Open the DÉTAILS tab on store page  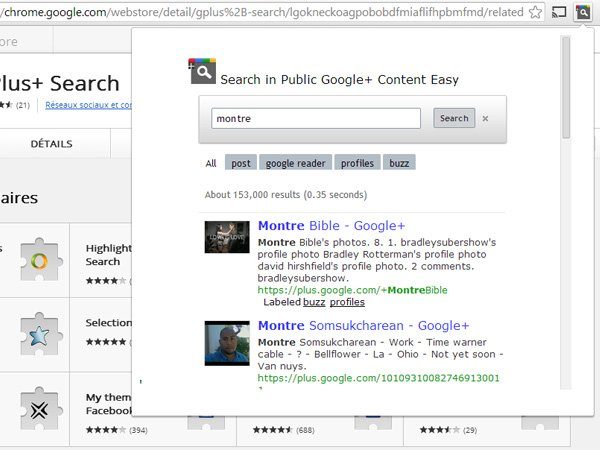point(51,144)
